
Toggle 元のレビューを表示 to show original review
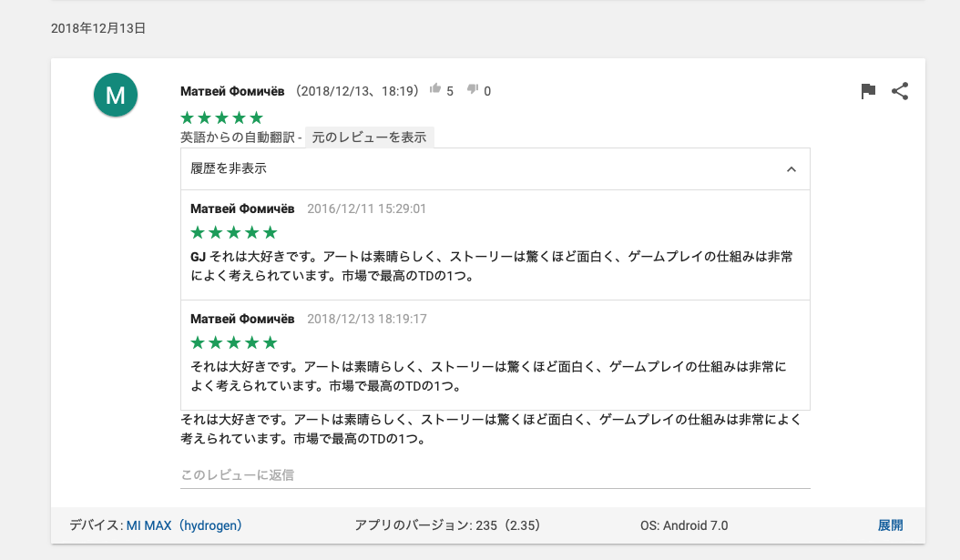point(369,137)
